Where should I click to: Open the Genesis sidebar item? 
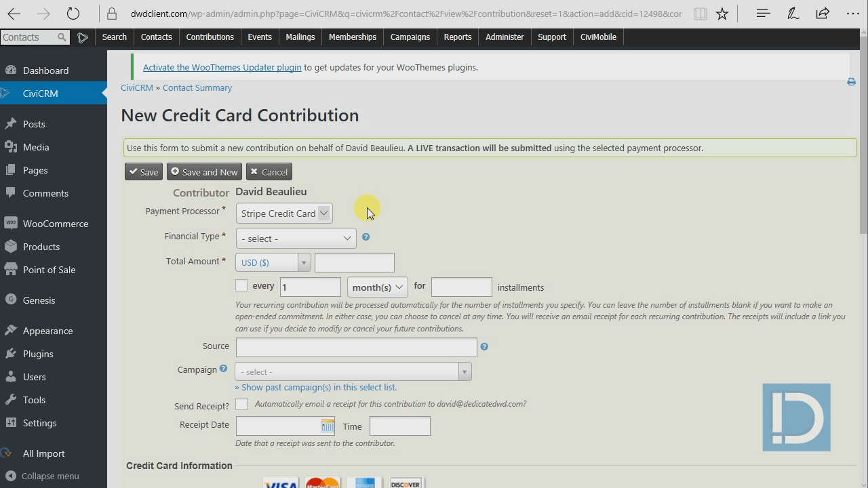(39, 300)
